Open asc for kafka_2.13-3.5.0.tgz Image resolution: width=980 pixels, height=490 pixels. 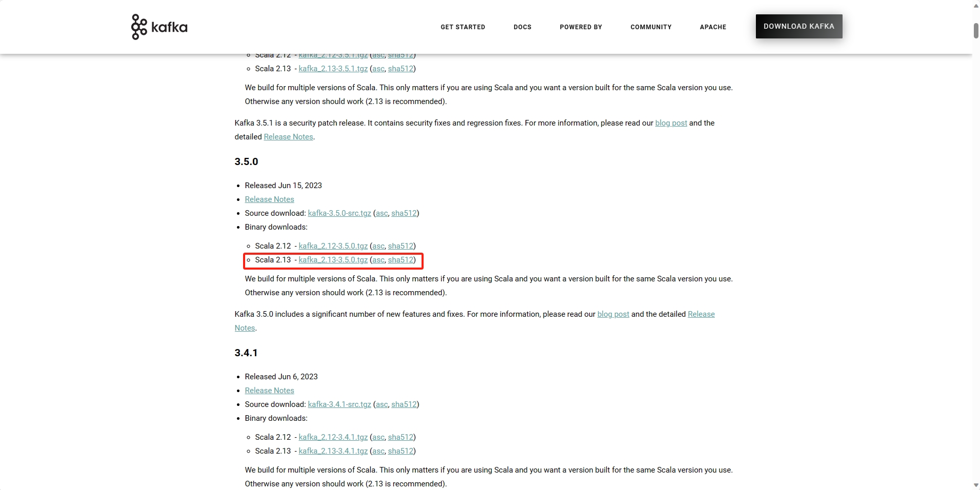click(x=378, y=260)
